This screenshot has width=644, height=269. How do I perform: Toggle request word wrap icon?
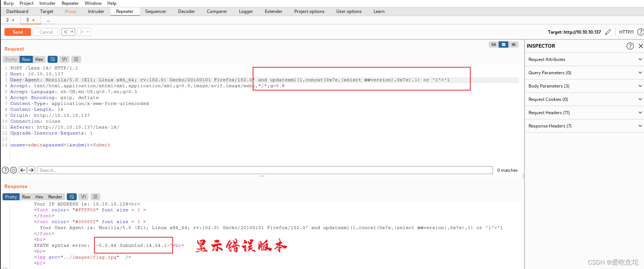pos(53,59)
